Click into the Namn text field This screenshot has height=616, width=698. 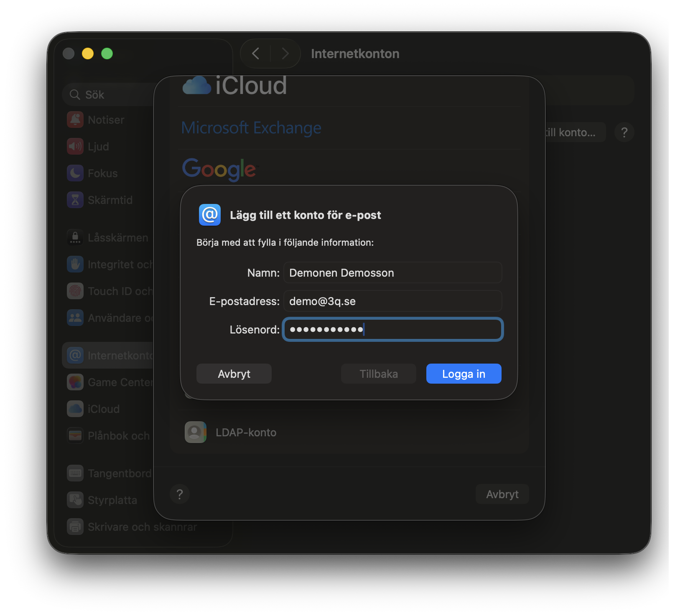click(x=392, y=273)
